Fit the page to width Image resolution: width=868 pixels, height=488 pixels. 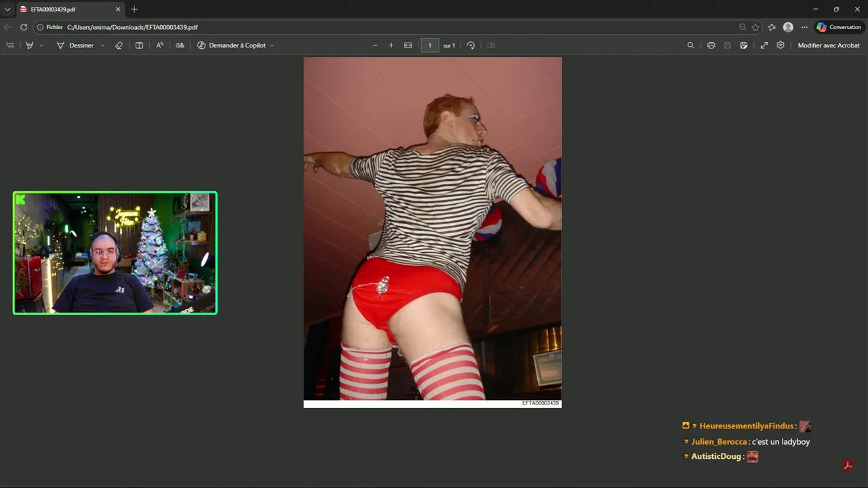tap(408, 45)
